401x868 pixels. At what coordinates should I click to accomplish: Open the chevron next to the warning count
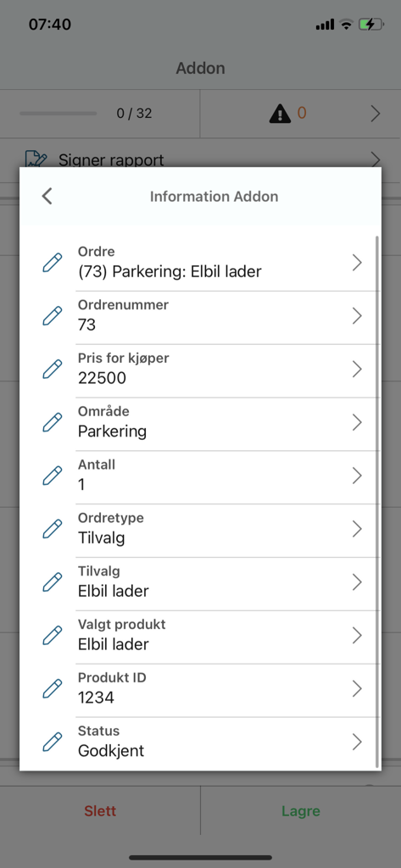pyautogui.click(x=376, y=114)
